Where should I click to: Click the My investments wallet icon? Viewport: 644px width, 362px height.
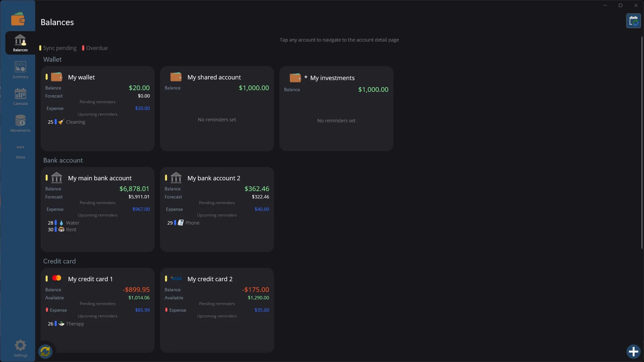click(295, 78)
